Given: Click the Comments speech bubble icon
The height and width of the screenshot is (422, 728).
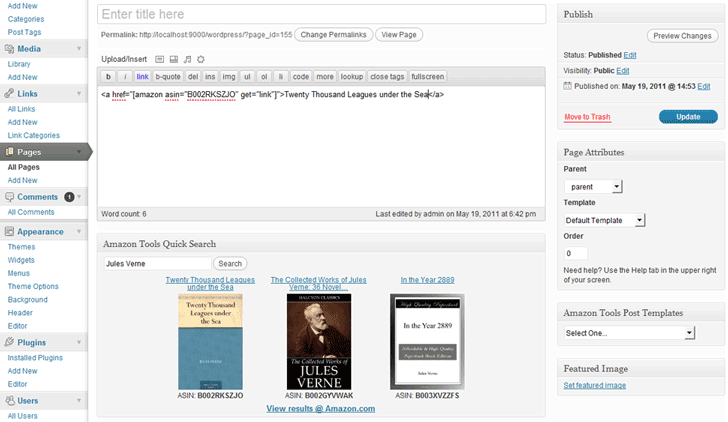Looking at the screenshot, I should (9, 197).
